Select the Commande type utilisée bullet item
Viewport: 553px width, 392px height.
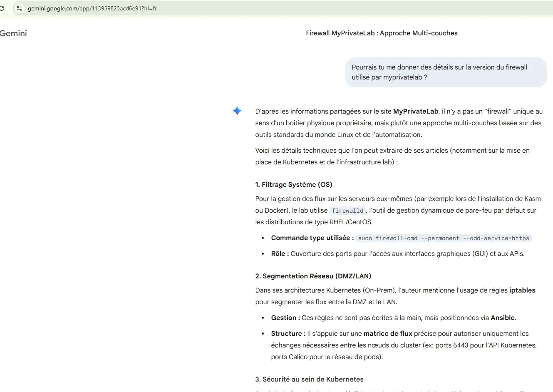tap(312, 238)
